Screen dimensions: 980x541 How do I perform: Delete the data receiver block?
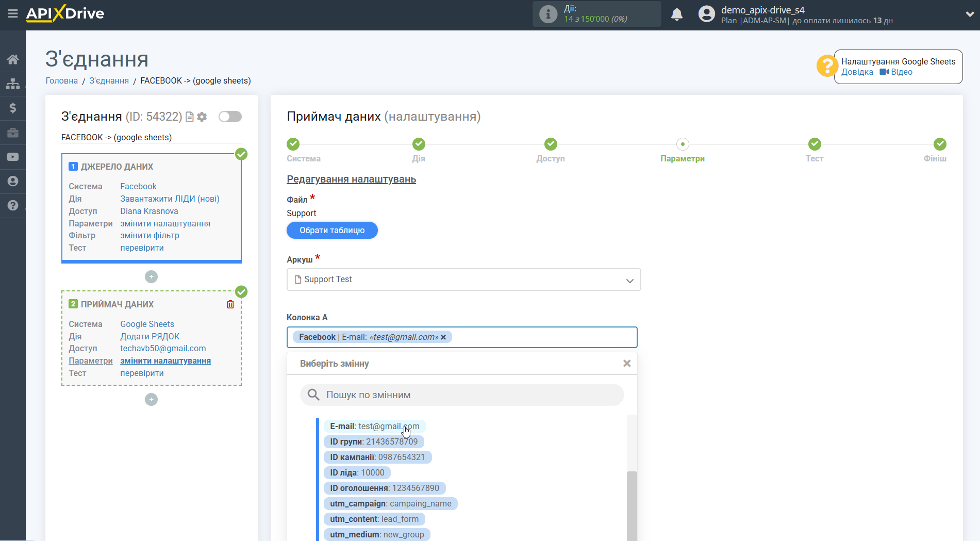pyautogui.click(x=230, y=304)
